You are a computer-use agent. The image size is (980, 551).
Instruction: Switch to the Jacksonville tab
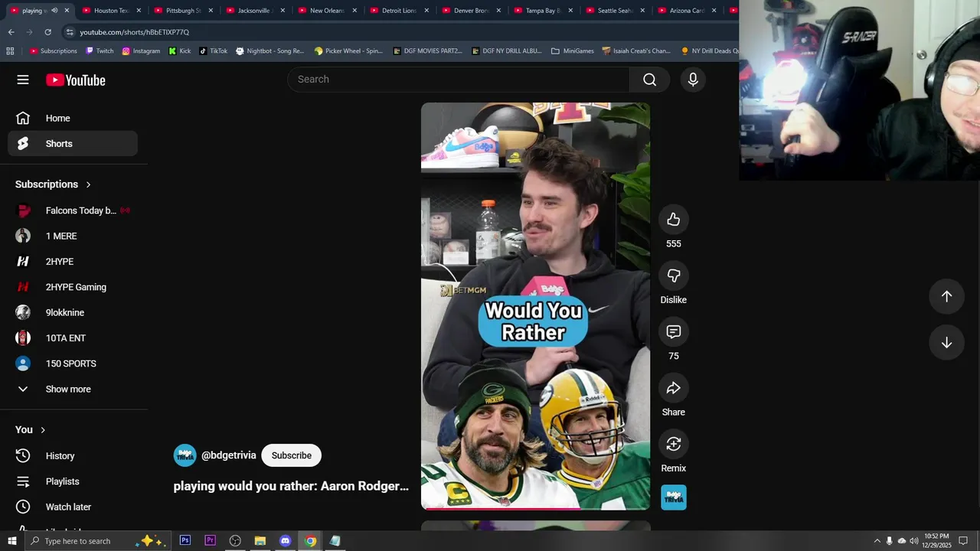pyautogui.click(x=254, y=11)
